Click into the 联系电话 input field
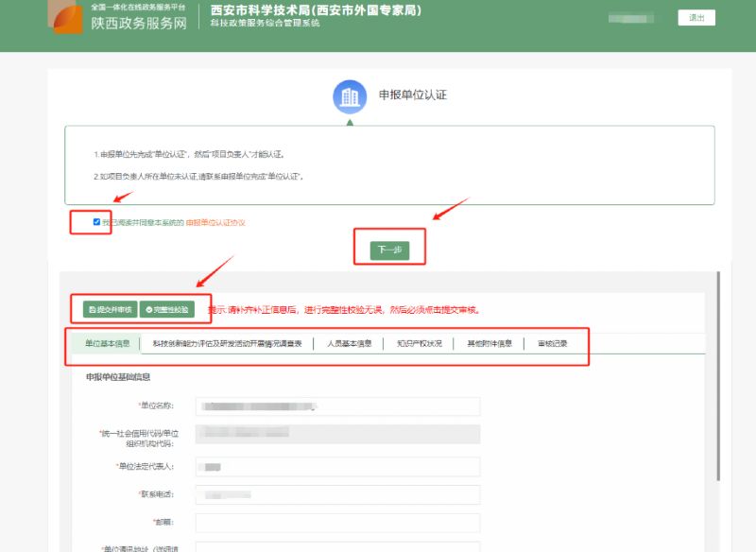 pyautogui.click(x=337, y=494)
